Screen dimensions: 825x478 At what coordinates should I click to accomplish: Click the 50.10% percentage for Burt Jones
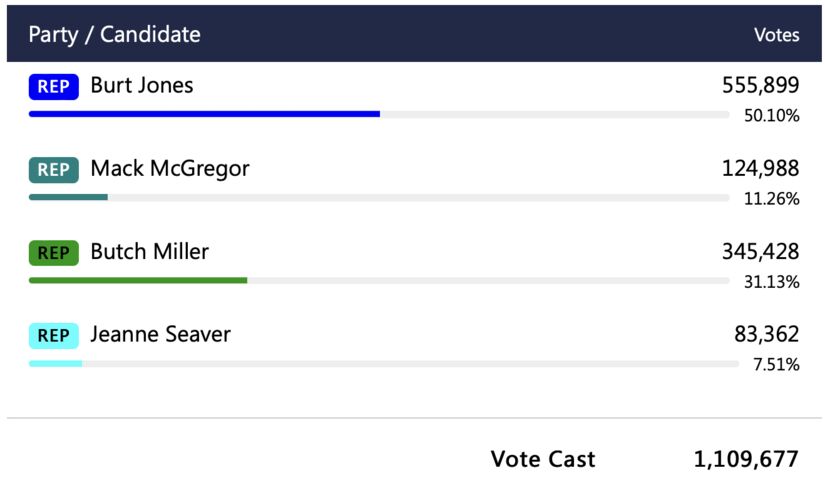point(771,116)
